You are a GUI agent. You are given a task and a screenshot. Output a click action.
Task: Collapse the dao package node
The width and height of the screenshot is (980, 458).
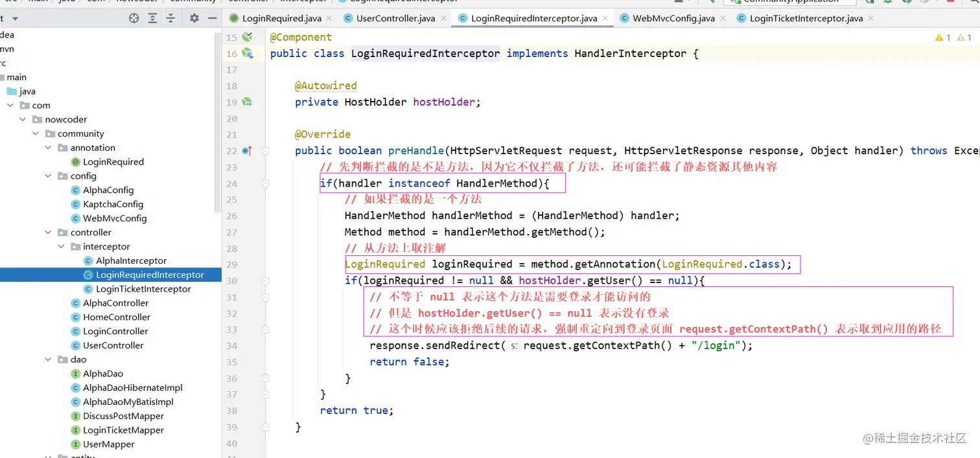coord(49,360)
